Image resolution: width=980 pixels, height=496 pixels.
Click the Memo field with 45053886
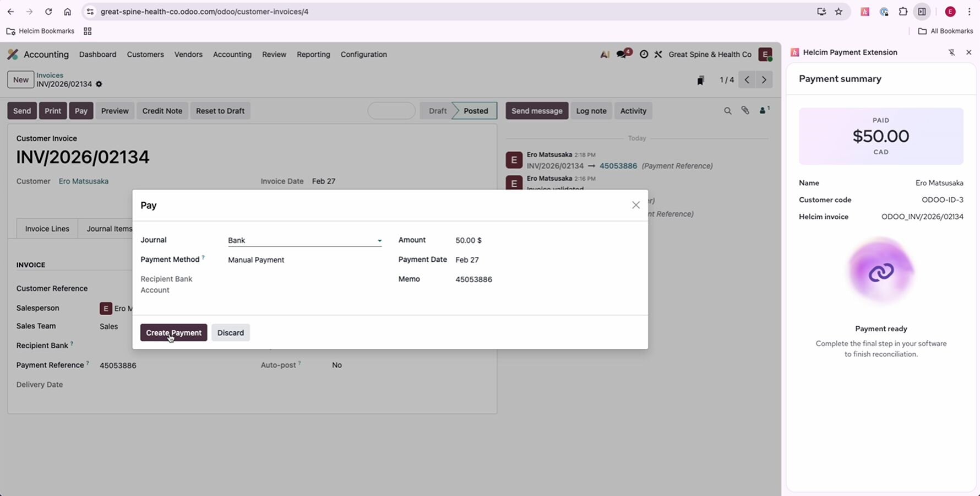[x=473, y=279]
